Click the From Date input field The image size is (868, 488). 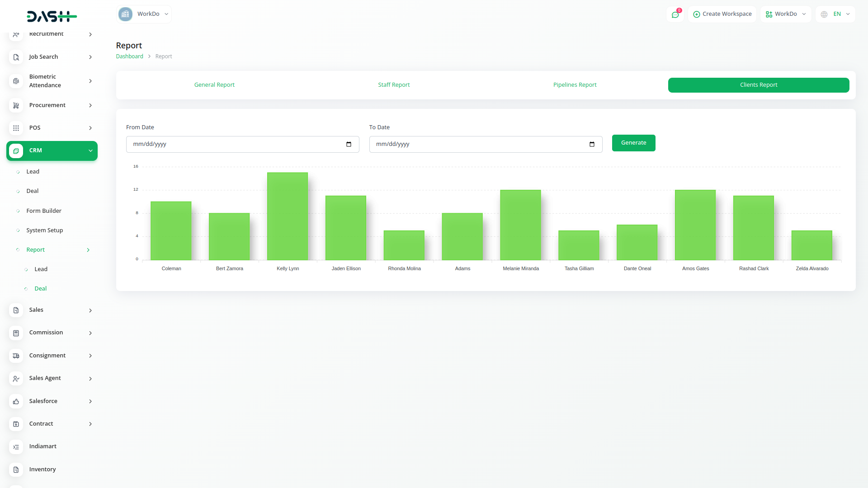tap(235, 144)
